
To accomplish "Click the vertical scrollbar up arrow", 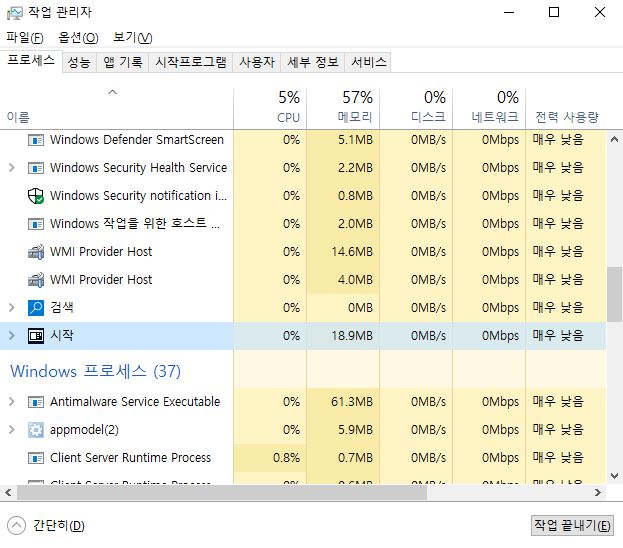I will (614, 139).
